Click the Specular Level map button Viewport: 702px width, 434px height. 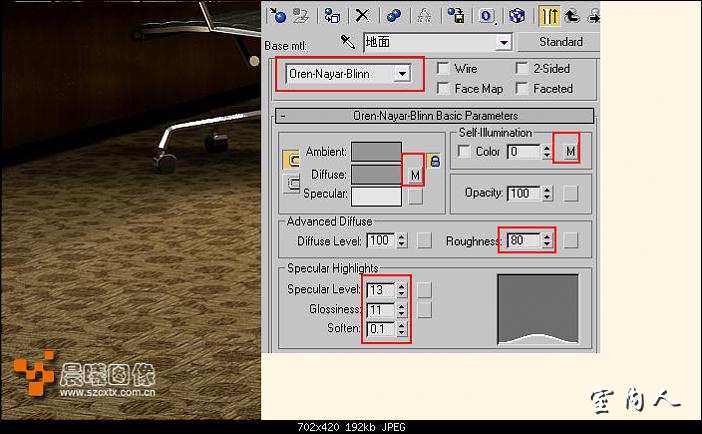click(424, 289)
